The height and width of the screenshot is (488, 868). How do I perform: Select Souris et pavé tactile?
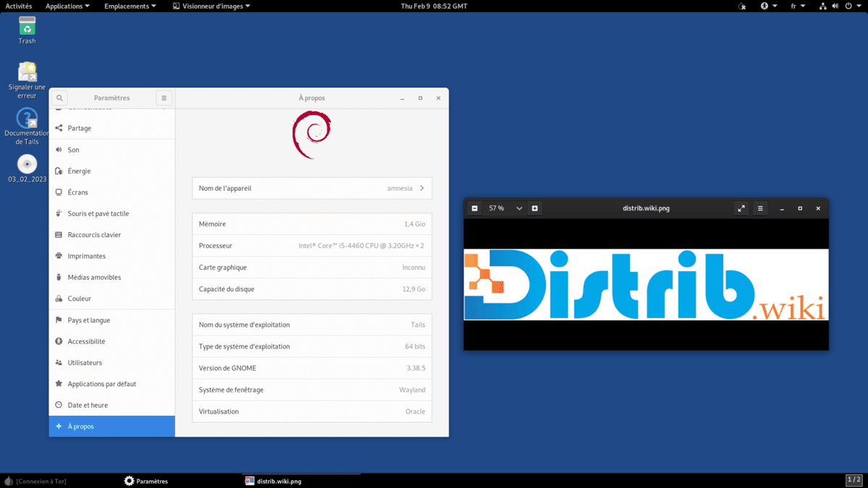[x=112, y=213]
